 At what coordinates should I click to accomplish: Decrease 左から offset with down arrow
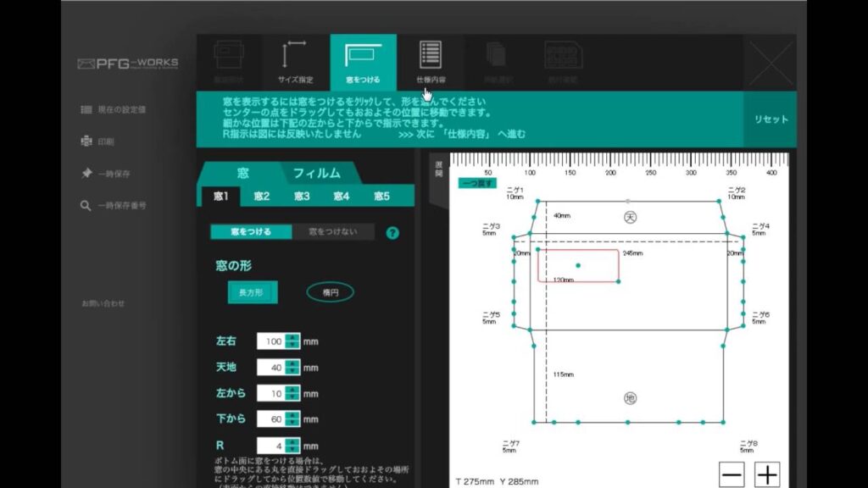coord(292,397)
